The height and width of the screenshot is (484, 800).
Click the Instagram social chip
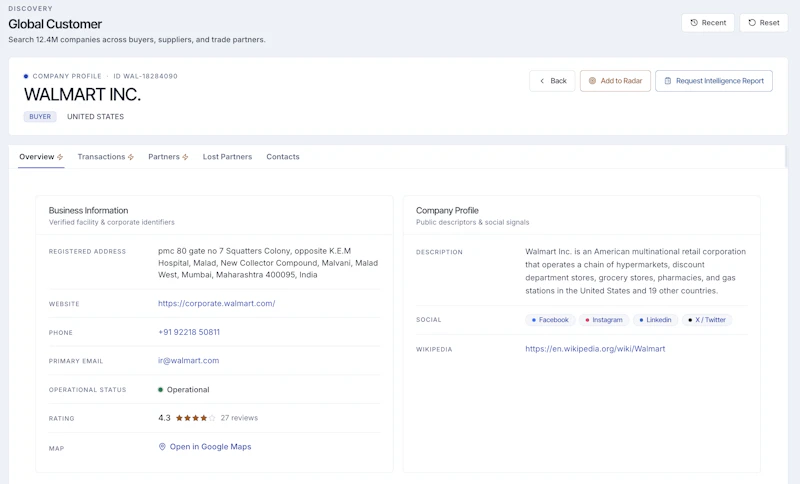(x=604, y=320)
